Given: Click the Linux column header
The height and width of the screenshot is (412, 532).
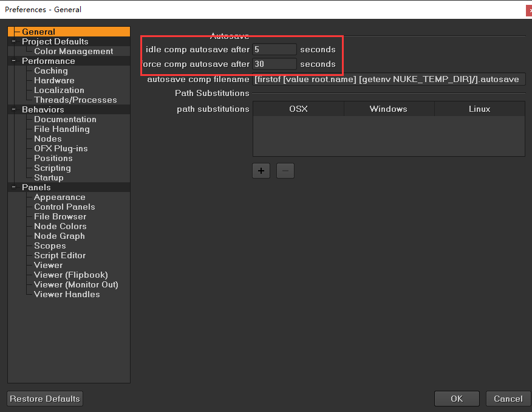Looking at the screenshot, I should point(479,109).
